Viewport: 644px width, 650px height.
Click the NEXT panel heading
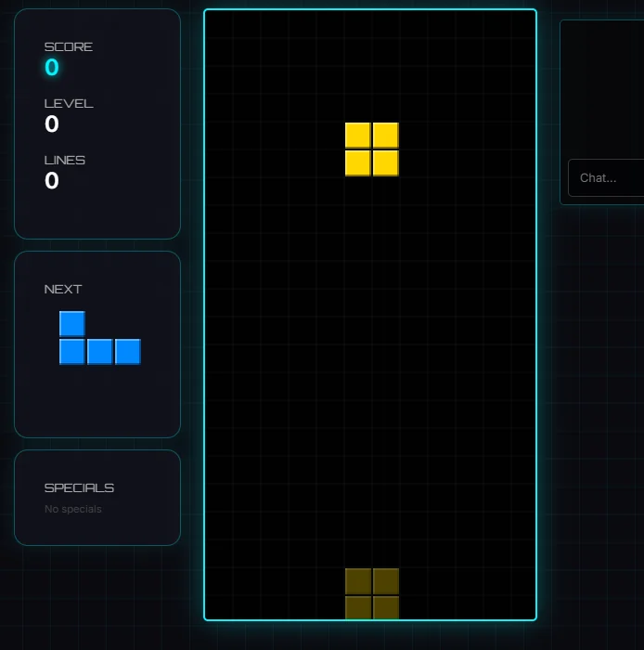pos(63,290)
